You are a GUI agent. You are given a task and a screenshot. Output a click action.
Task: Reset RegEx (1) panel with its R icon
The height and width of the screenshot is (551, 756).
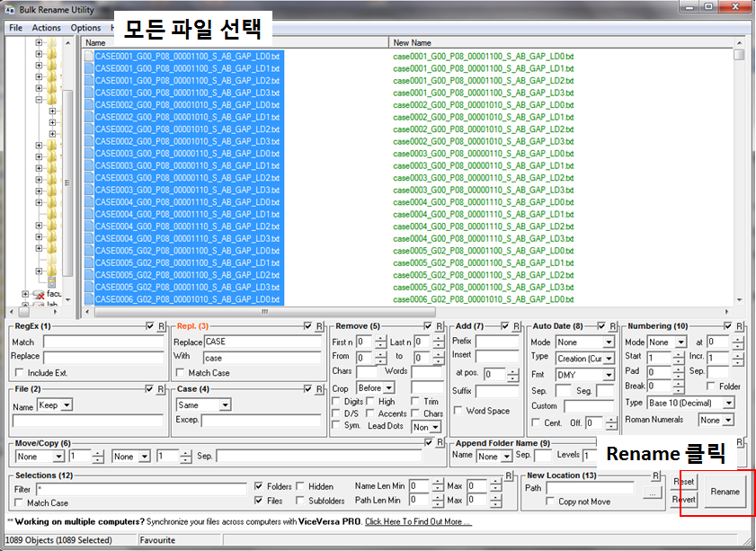162,326
